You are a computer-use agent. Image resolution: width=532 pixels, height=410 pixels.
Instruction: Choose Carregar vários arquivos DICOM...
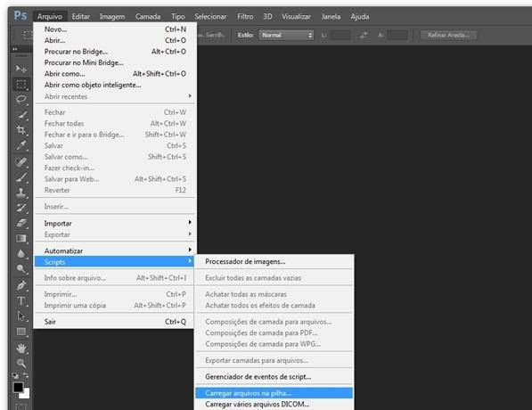coord(274,405)
